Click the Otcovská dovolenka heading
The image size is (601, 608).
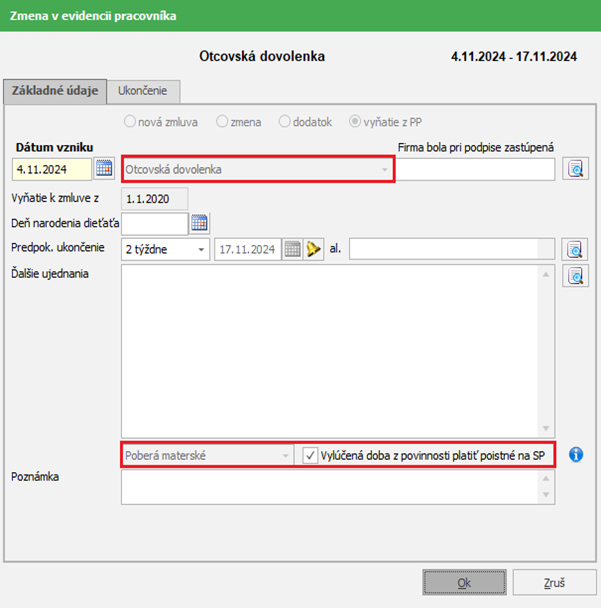point(262,56)
